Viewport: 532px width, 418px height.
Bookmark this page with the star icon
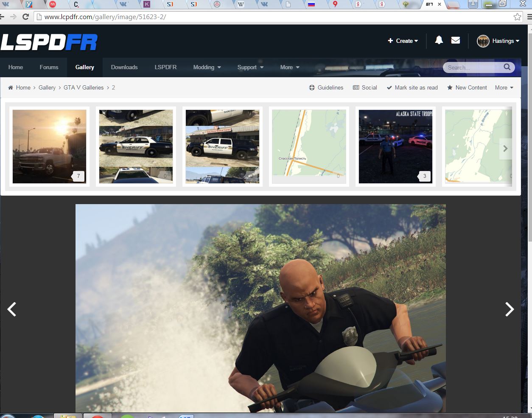[x=517, y=17]
